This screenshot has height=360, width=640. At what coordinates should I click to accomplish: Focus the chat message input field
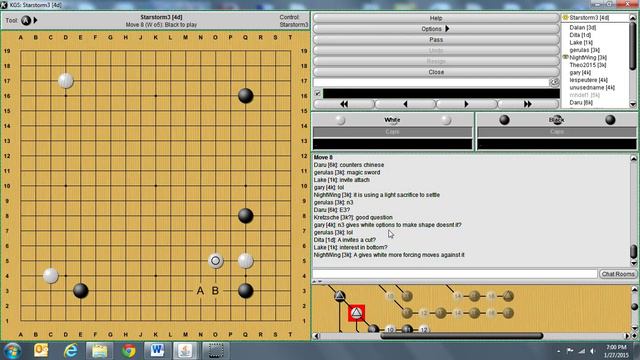[455, 274]
